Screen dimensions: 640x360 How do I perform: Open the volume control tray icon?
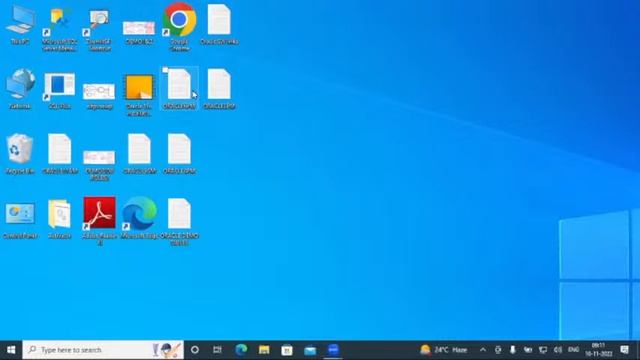(558, 350)
